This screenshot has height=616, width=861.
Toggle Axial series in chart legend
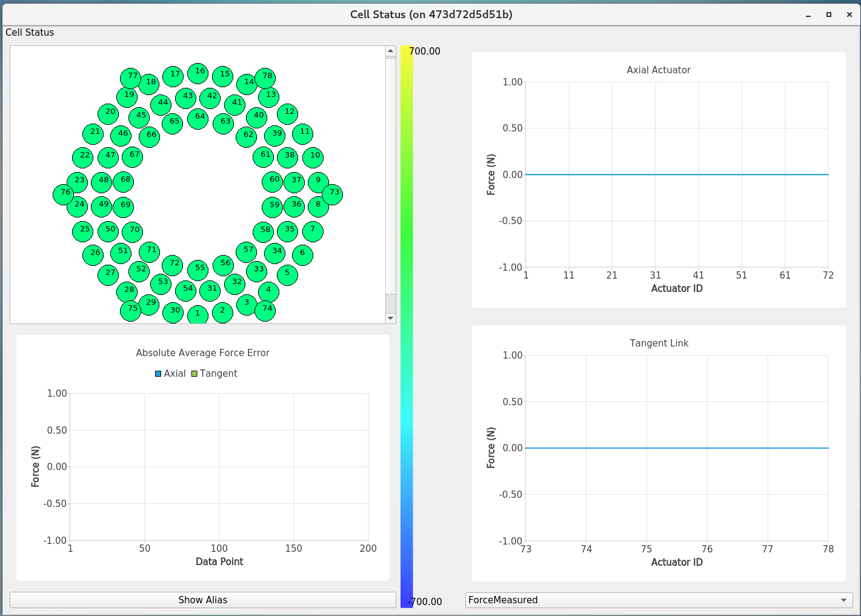click(x=170, y=374)
